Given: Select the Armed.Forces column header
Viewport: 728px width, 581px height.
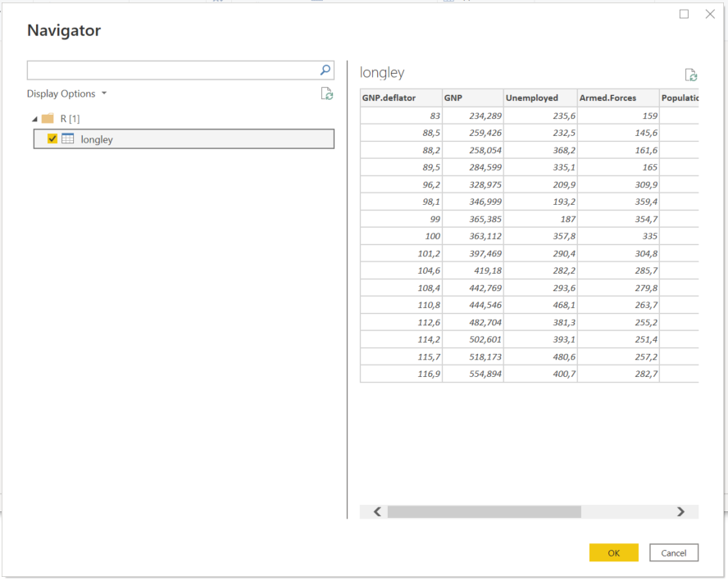Looking at the screenshot, I should (618, 98).
